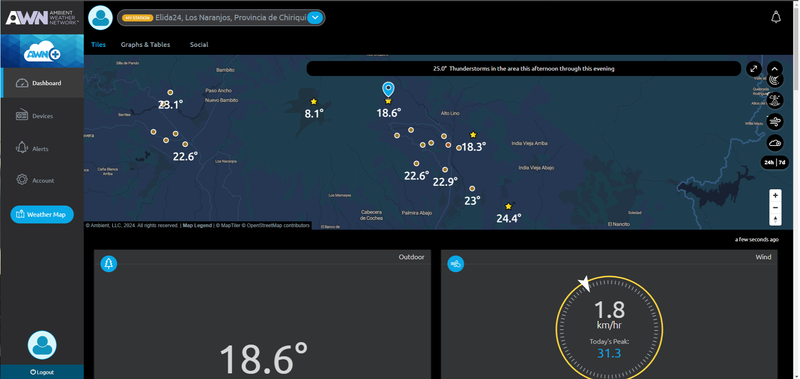Toggle the radar map layer
The image size is (800, 379).
(x=774, y=80)
